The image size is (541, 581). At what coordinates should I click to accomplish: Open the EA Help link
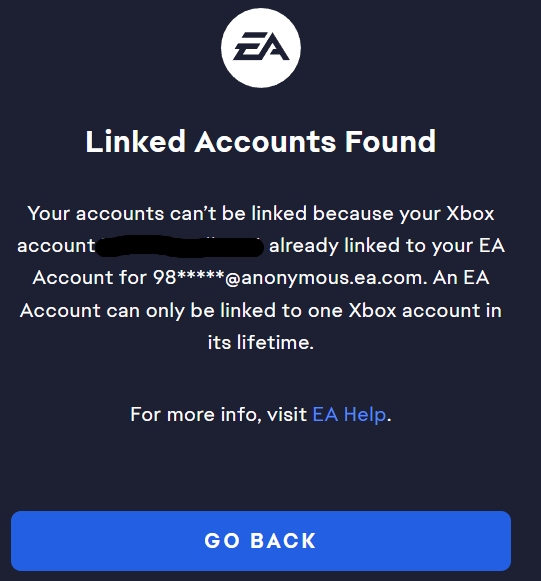coord(349,414)
